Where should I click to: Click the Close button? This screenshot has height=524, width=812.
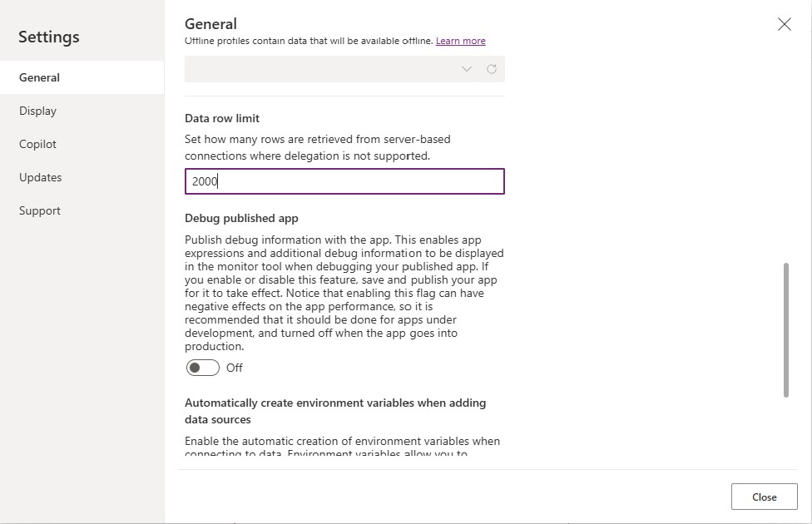[x=763, y=497]
